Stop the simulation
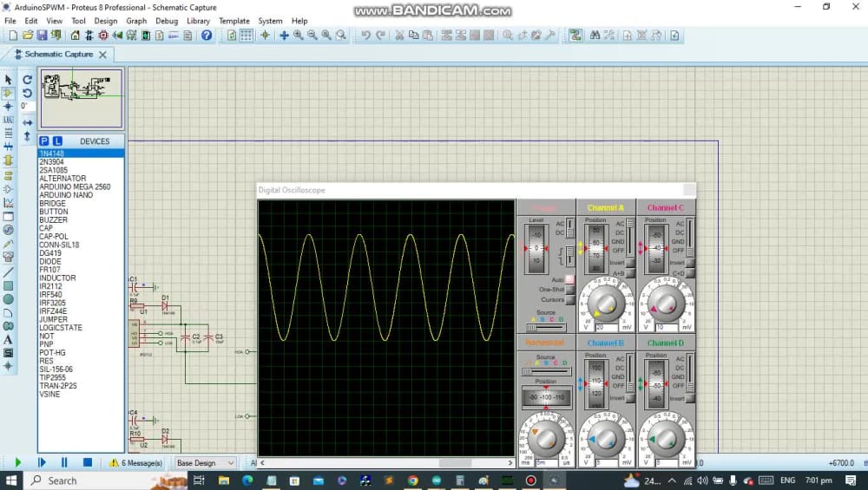This screenshot has height=490, width=868. point(87,463)
